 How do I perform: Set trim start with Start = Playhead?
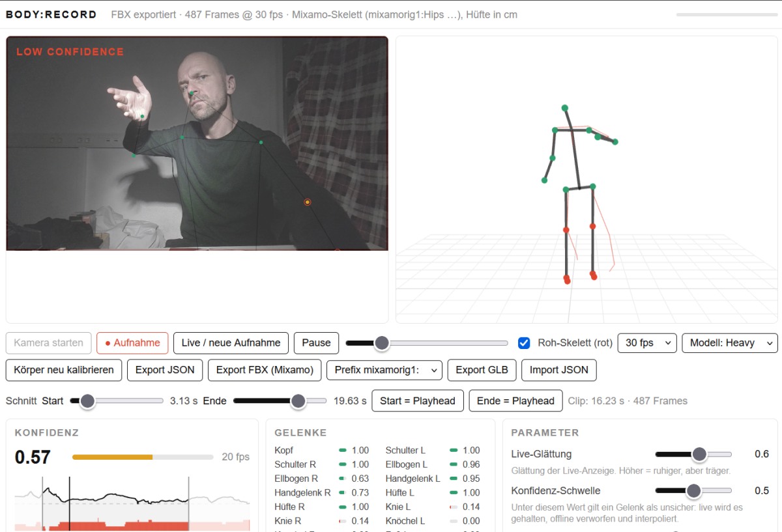tap(418, 401)
